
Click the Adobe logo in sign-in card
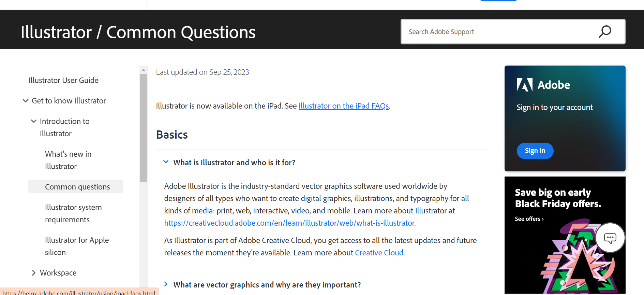pyautogui.click(x=543, y=85)
